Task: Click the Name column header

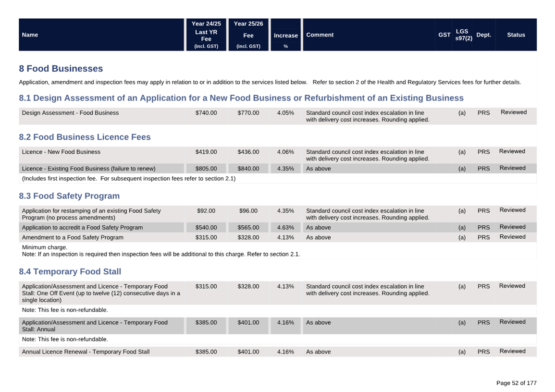Action: click(30, 35)
